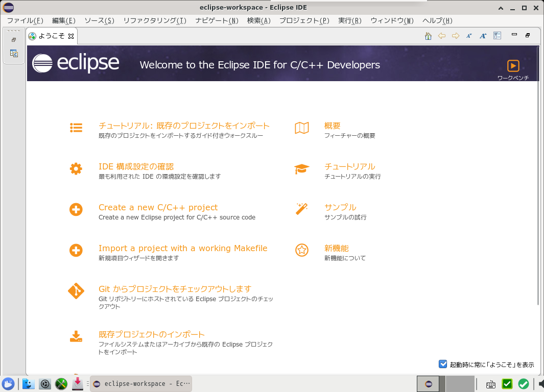Click the plus icon beside Import a project with a working Makefile
This screenshot has height=392, width=544.
pyautogui.click(x=76, y=251)
